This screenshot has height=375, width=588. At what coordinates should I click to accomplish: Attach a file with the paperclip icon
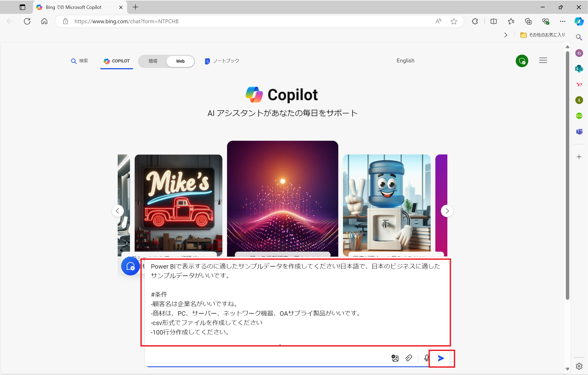coord(409,358)
